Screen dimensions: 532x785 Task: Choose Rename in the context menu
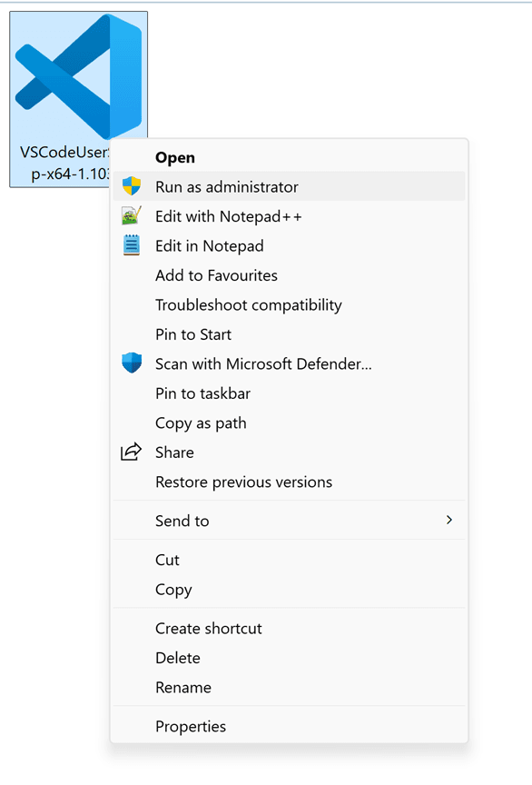pos(290,687)
